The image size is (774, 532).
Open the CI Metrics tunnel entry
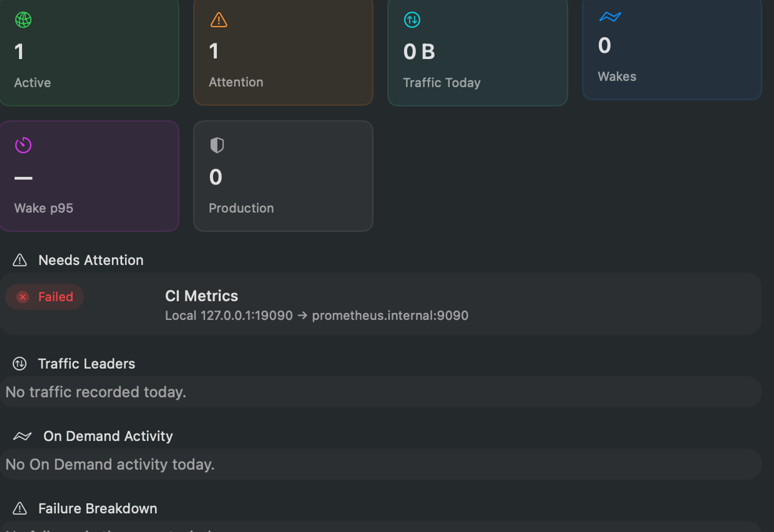point(381,304)
